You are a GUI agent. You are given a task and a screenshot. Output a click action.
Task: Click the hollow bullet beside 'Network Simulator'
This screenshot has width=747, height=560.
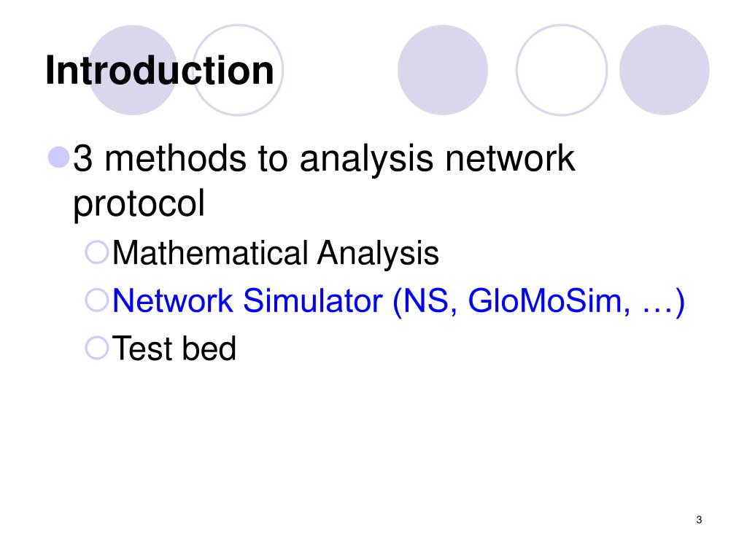pos(97,300)
